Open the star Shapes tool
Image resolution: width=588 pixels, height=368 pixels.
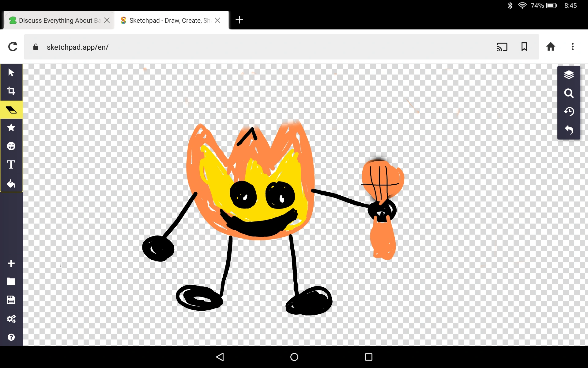(x=11, y=128)
